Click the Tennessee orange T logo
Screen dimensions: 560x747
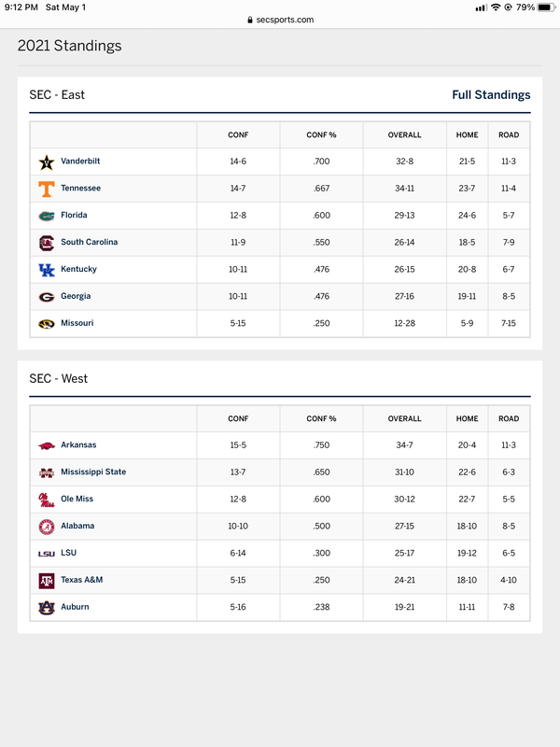point(46,189)
